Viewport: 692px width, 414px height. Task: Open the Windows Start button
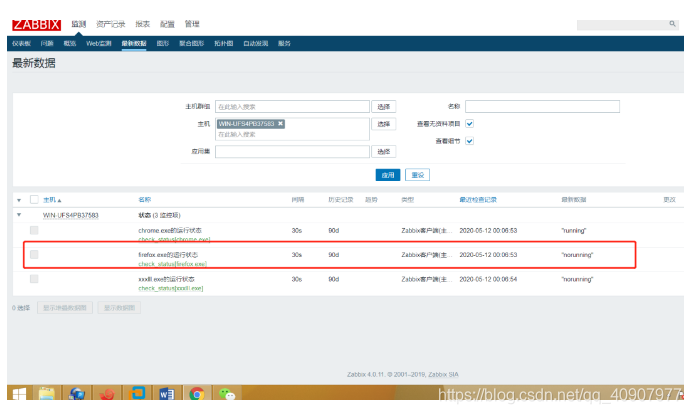[19, 393]
